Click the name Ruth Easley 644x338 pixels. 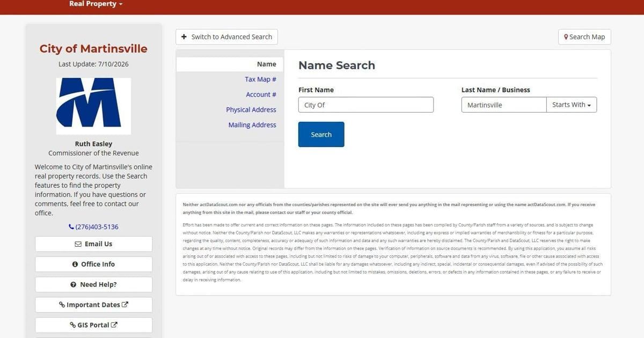click(93, 144)
